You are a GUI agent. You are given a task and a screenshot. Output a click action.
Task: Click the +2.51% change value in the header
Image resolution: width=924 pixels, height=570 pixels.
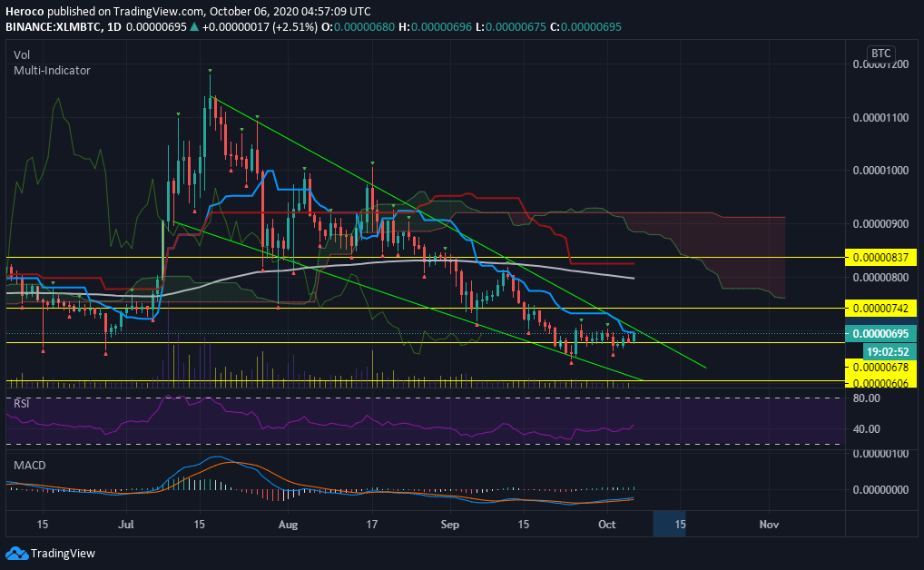[x=295, y=26]
